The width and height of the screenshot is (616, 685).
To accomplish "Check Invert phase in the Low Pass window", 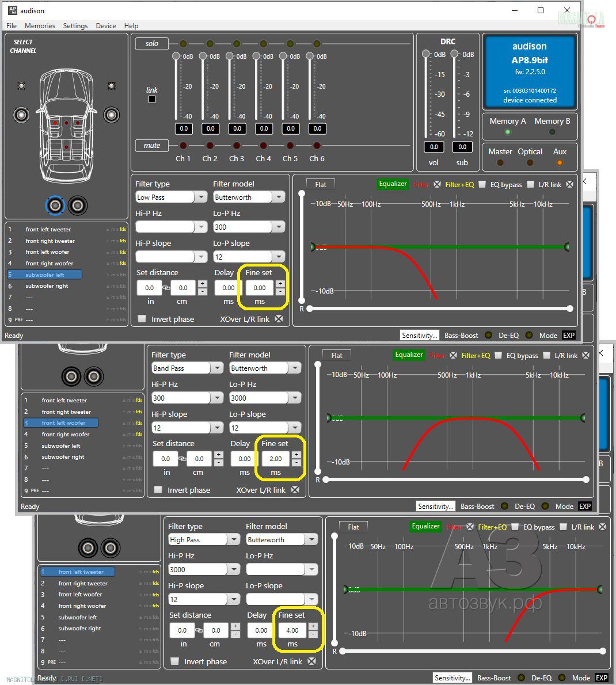I will (142, 319).
